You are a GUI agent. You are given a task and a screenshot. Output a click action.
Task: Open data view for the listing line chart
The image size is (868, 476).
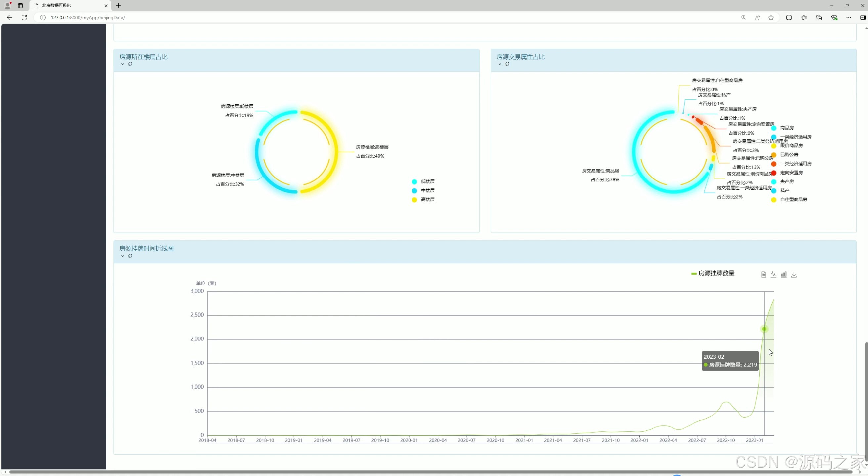(763, 275)
